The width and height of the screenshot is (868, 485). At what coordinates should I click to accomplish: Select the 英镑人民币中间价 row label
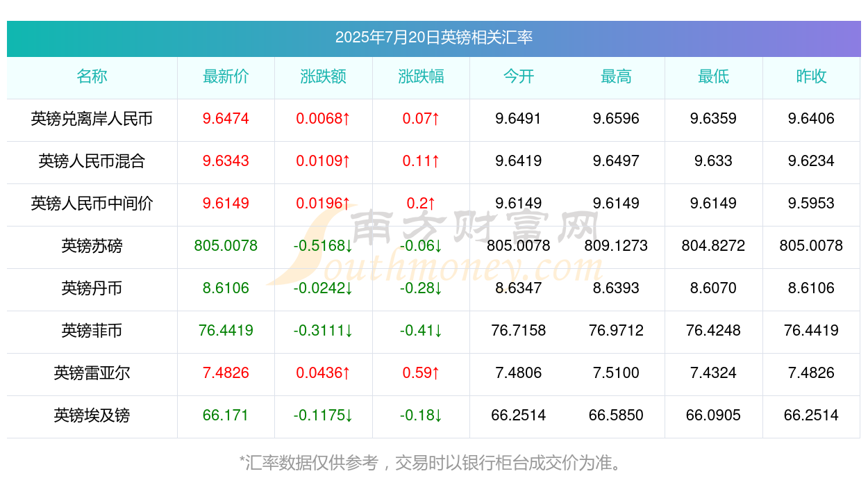pos(92,204)
